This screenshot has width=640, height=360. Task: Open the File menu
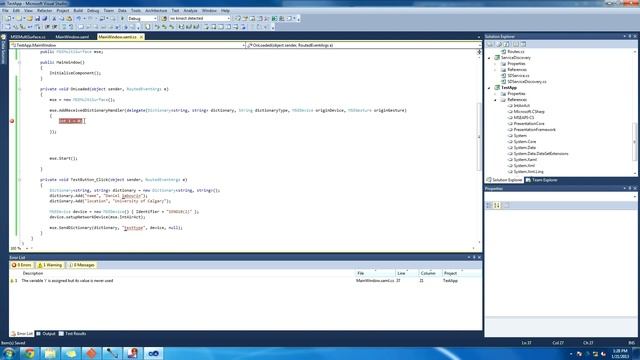pos(5,11)
